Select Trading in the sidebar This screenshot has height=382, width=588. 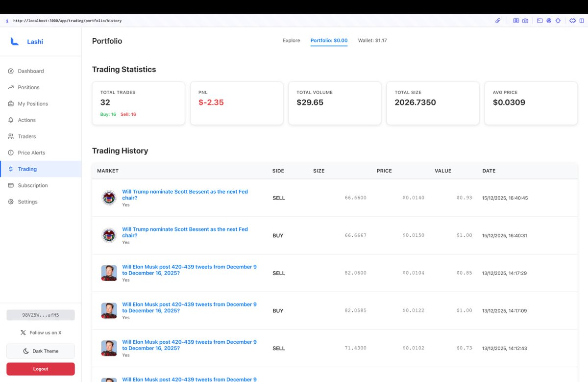pyautogui.click(x=41, y=169)
